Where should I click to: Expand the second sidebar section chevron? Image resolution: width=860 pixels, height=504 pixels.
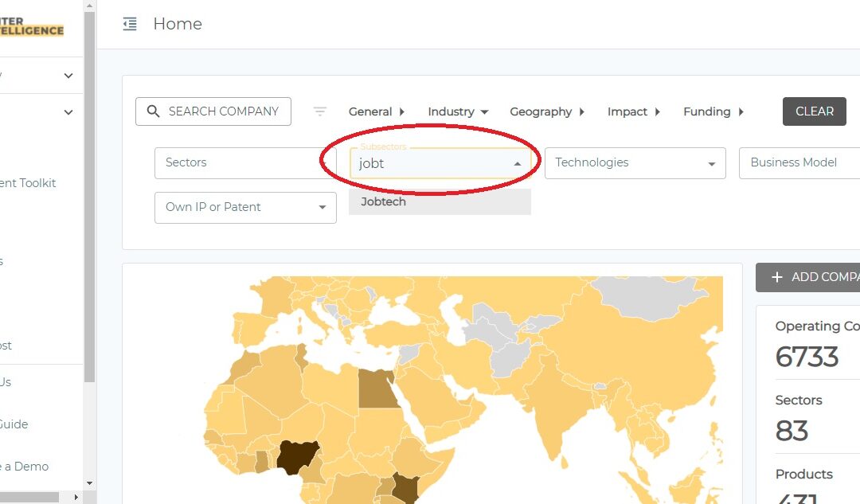68,112
